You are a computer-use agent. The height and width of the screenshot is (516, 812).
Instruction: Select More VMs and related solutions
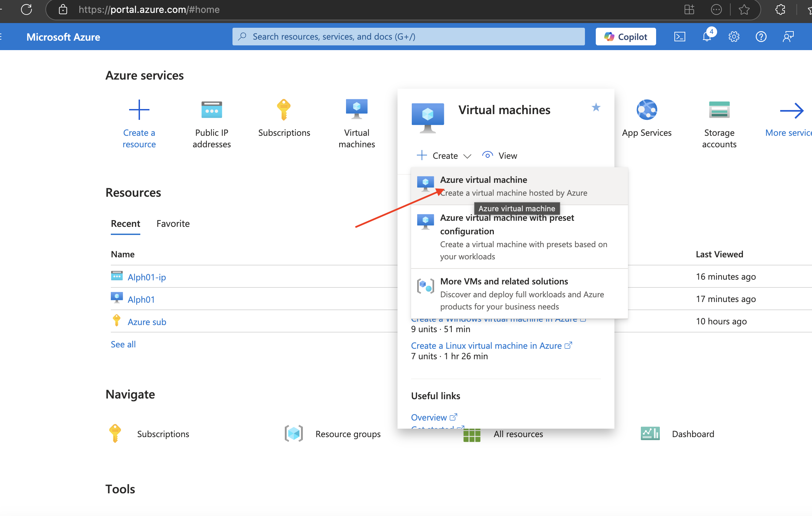point(519,294)
